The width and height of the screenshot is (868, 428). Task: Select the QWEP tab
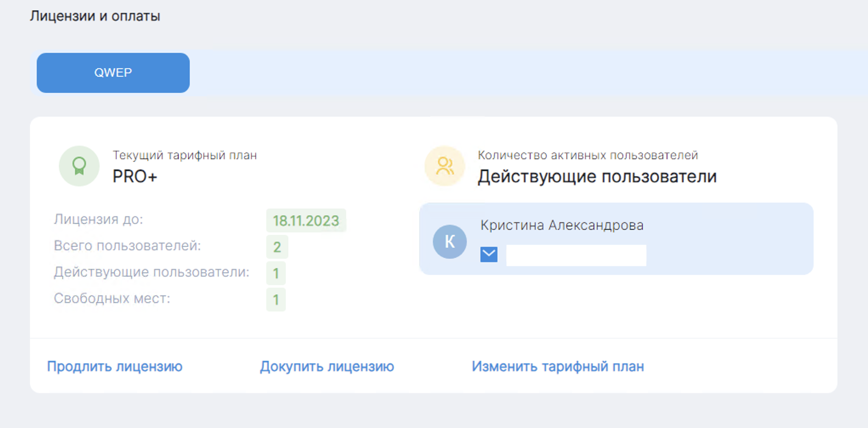[113, 73]
